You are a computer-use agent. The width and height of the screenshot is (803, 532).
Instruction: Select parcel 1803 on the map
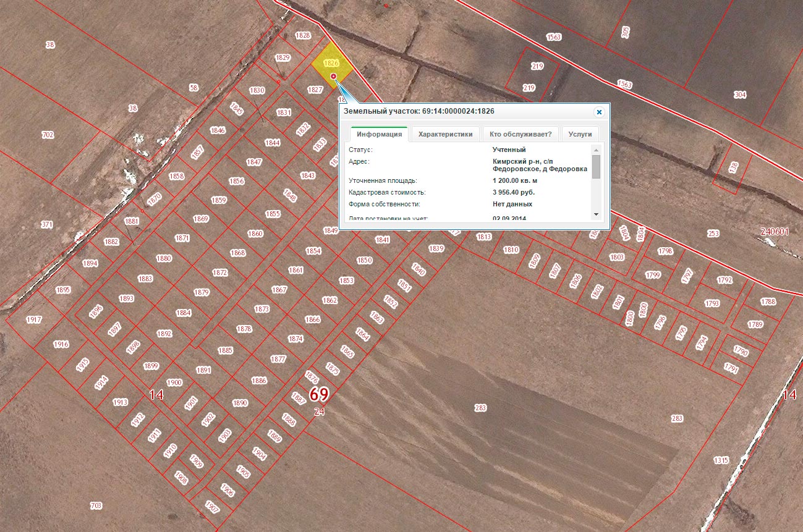coord(617,257)
